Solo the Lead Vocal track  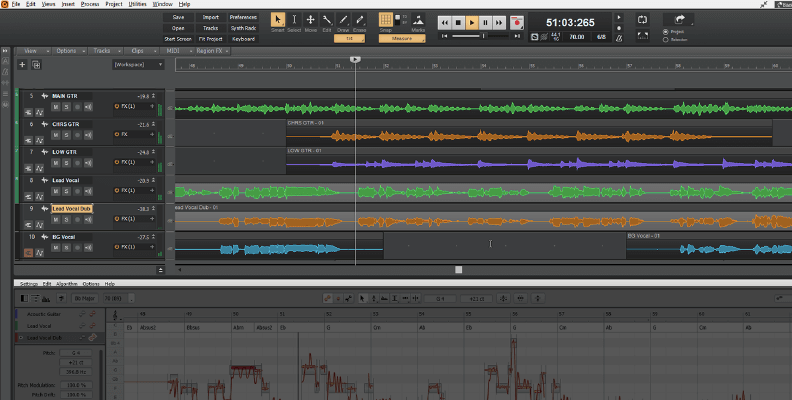tap(66, 189)
